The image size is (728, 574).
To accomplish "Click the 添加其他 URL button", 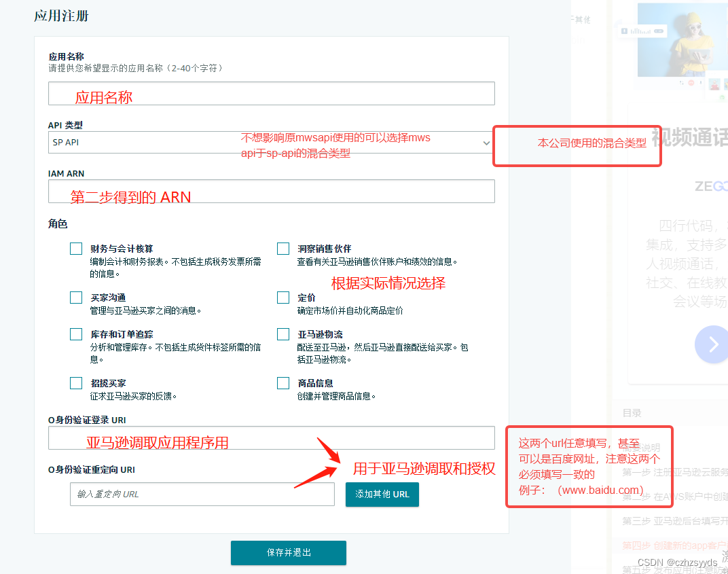I will [382, 495].
